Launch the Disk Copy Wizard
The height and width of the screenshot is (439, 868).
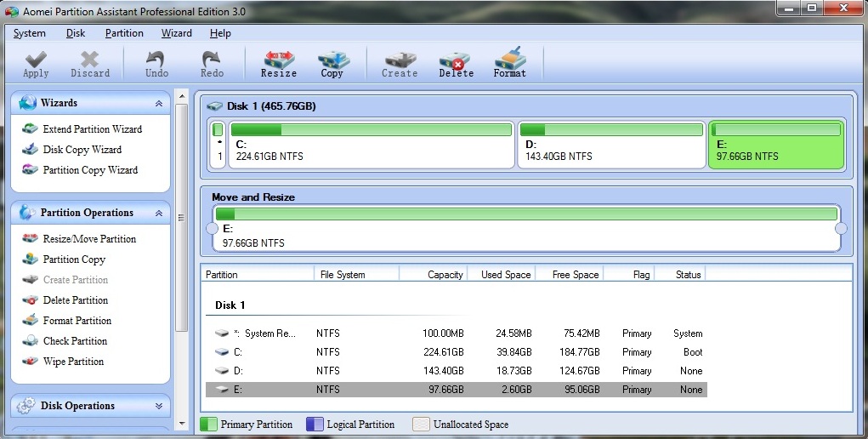82,150
